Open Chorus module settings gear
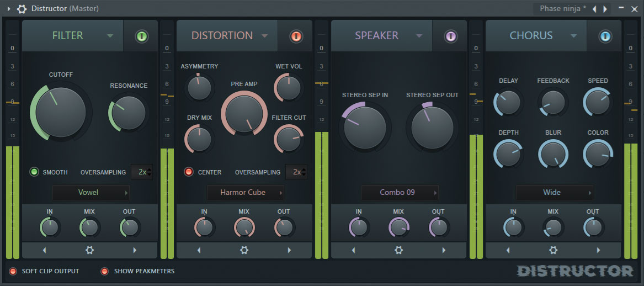The height and width of the screenshot is (286, 644). click(553, 250)
